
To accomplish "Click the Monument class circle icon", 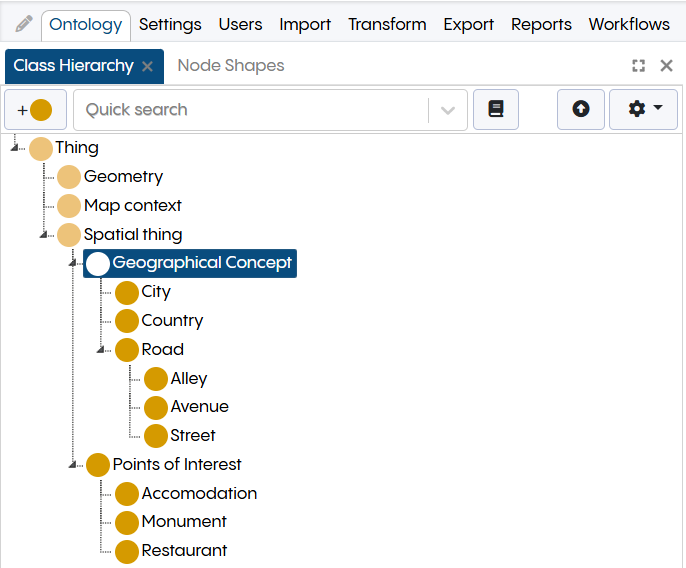I will 127,522.
